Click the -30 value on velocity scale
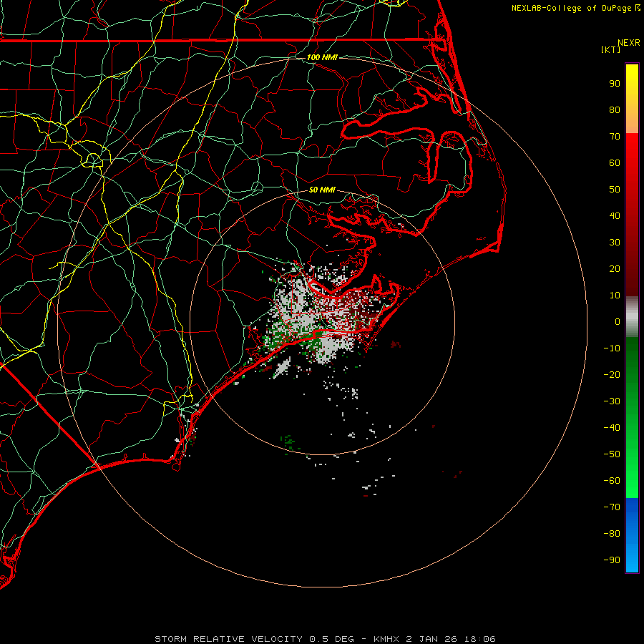The height and width of the screenshot is (644, 644). coord(612,401)
